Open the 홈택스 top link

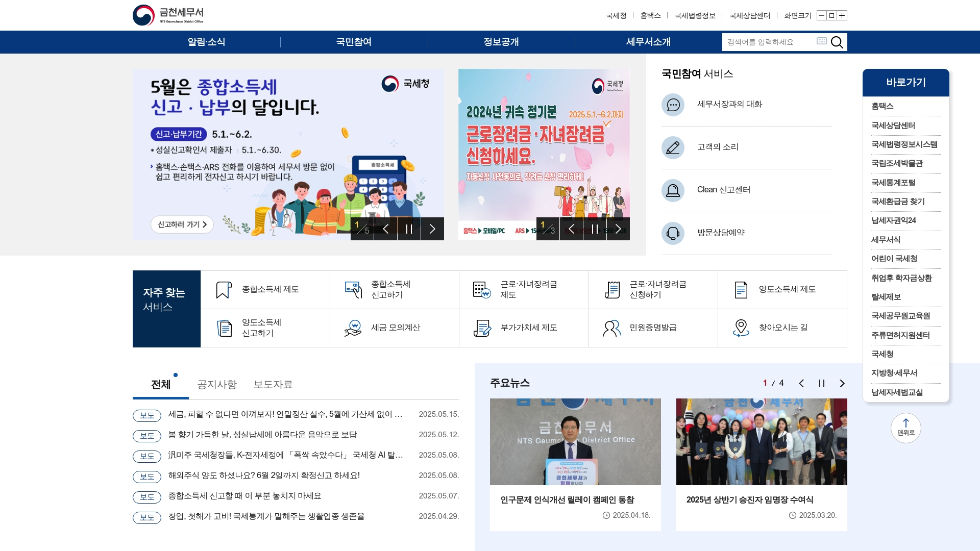650,15
